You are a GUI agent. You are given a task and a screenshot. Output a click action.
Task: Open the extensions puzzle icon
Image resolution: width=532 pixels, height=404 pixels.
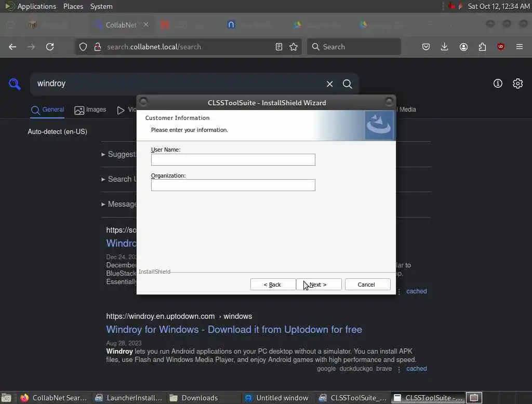click(x=482, y=47)
